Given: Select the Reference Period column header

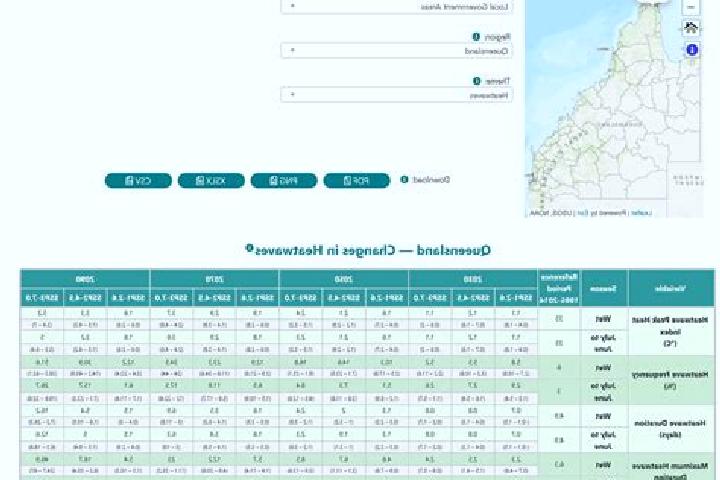Looking at the screenshot, I should pyautogui.click(x=559, y=288).
